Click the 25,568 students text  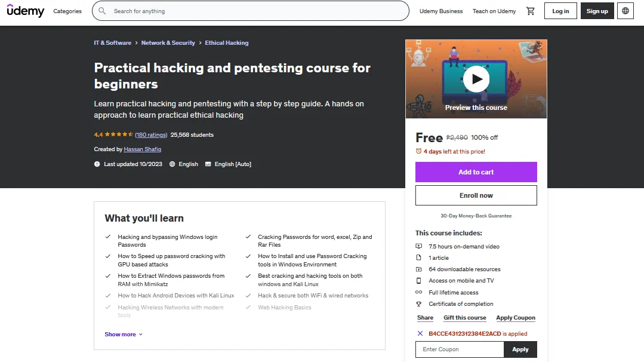click(192, 135)
